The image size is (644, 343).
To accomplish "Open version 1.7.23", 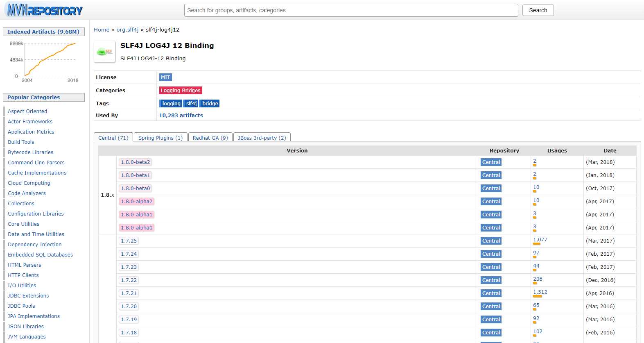I will pyautogui.click(x=129, y=267).
